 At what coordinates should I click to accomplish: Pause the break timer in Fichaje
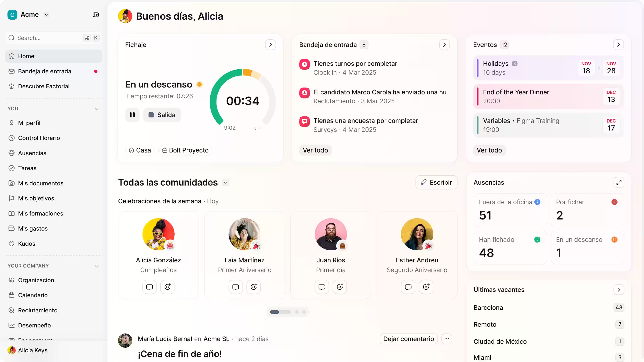(132, 115)
